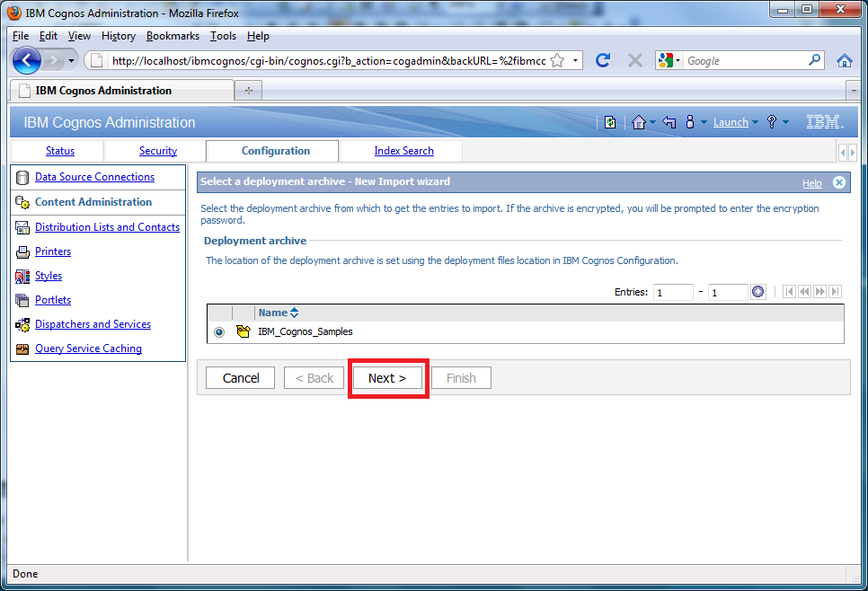Open the File menu

(x=21, y=36)
